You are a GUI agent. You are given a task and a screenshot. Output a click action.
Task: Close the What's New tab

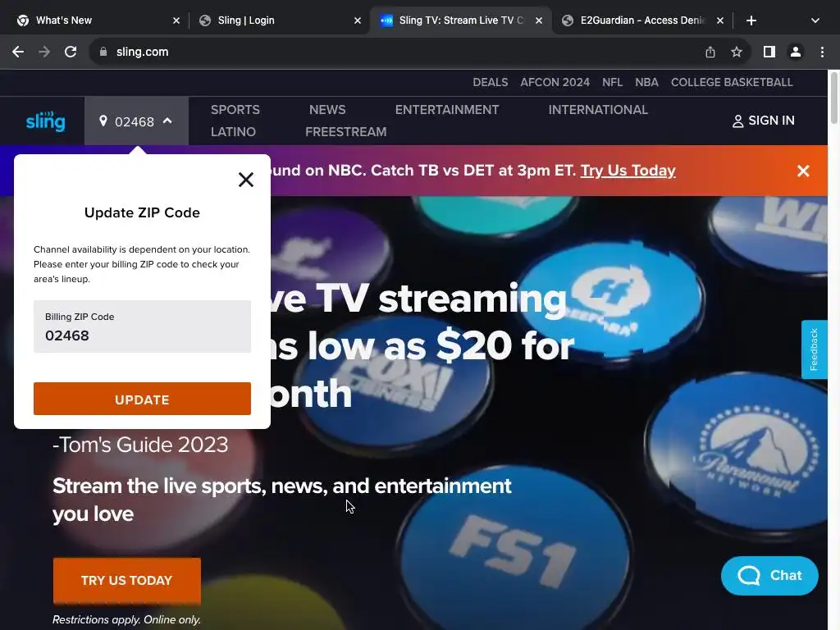tap(176, 21)
